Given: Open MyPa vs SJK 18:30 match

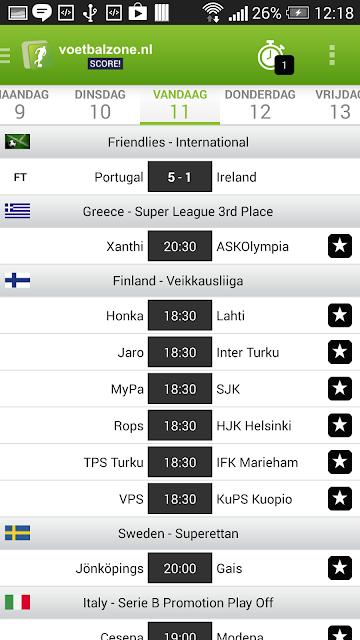Looking at the screenshot, I should pyautogui.click(x=180, y=389).
